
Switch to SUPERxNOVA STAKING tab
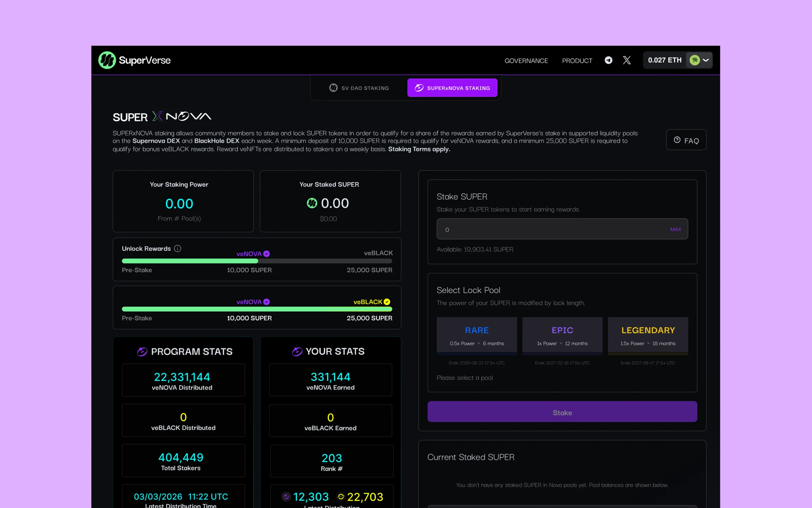point(452,88)
